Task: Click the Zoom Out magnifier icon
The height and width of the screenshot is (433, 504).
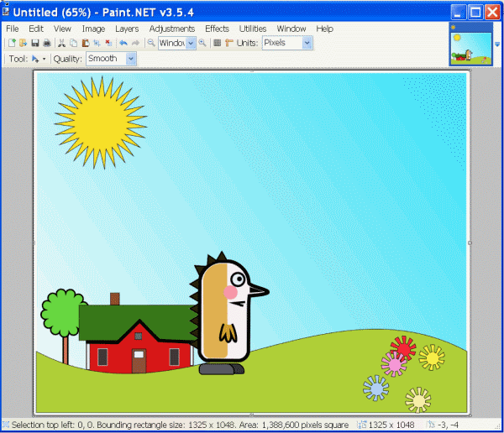Action: pos(151,43)
